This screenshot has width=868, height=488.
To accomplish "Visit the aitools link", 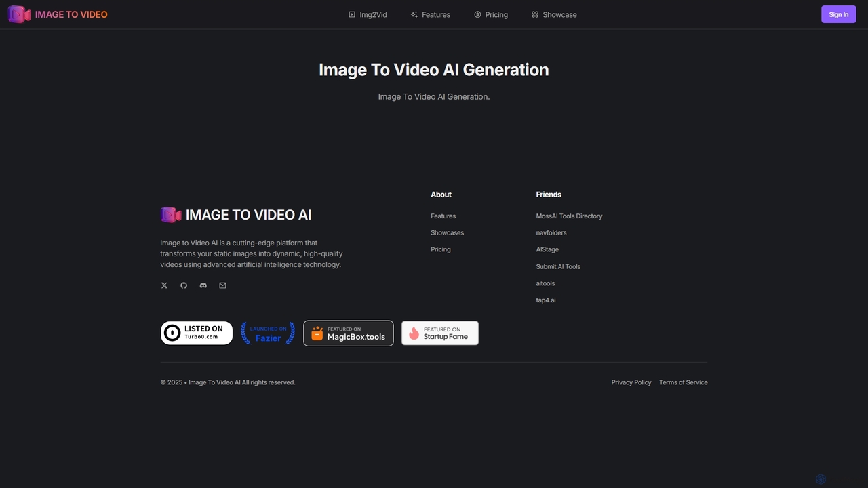I will [545, 284].
